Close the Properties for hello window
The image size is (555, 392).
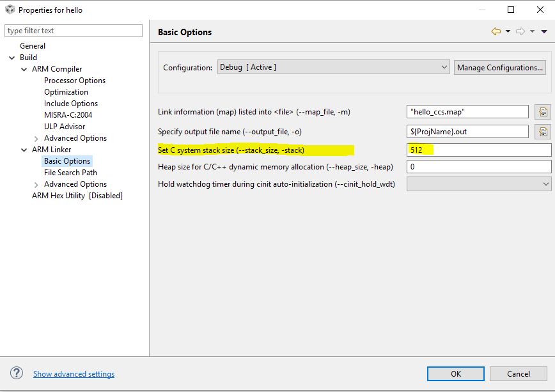pos(540,10)
